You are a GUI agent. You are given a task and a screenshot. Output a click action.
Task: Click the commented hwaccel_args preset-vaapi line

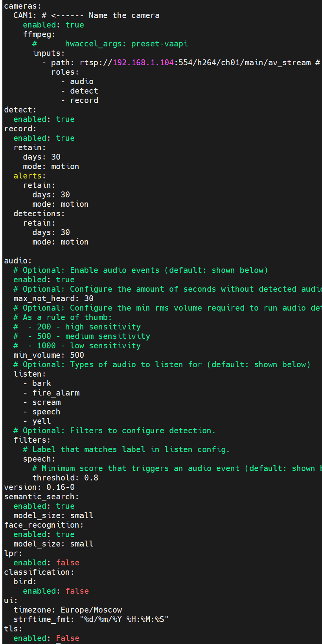(110, 44)
